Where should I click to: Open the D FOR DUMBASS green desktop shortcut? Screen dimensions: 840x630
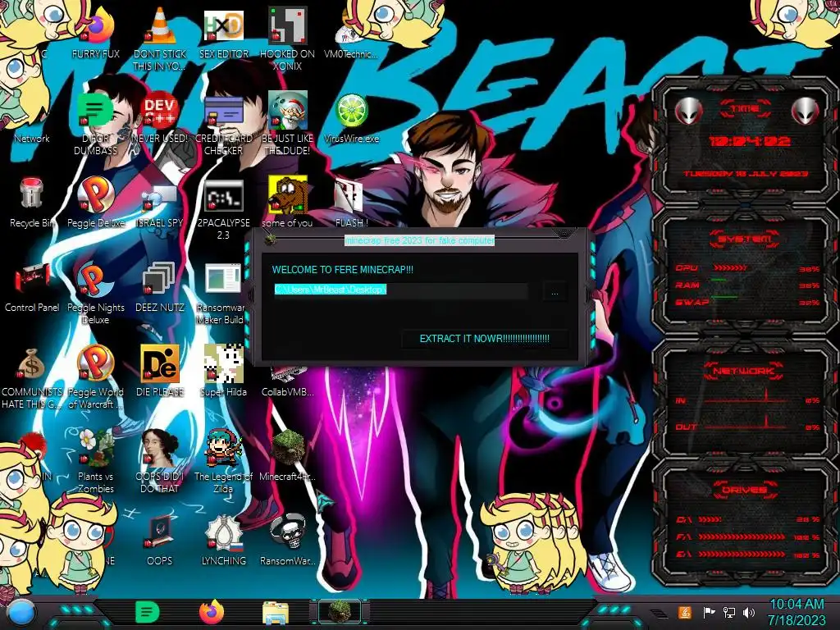tap(96, 111)
